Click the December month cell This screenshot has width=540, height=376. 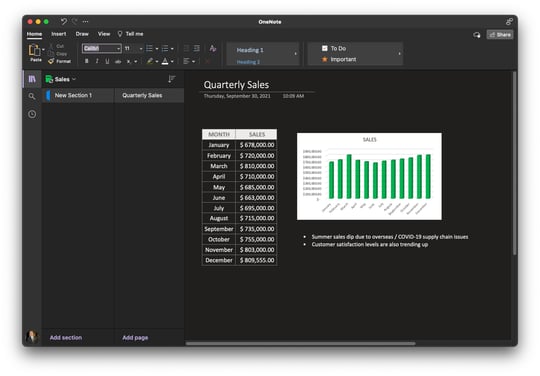pyautogui.click(x=219, y=260)
